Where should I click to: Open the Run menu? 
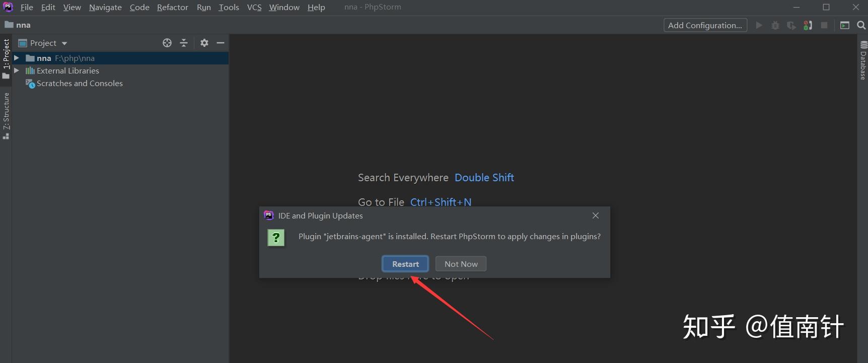click(x=204, y=8)
